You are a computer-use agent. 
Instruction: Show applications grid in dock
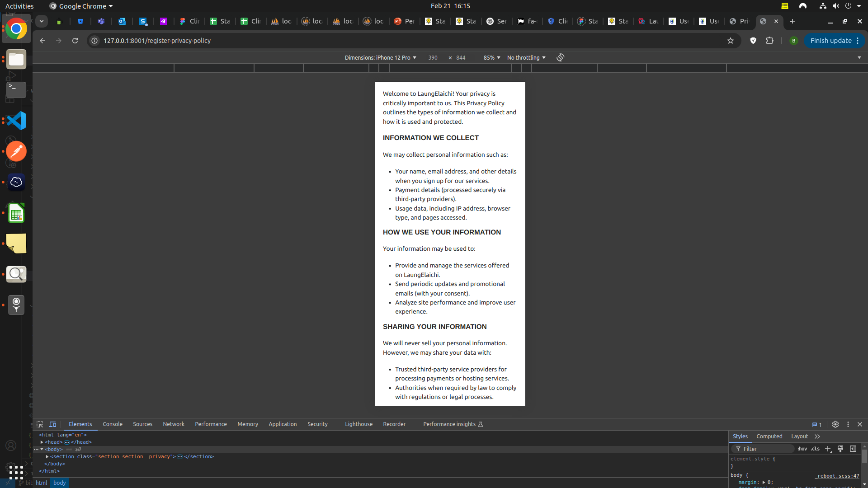click(16, 472)
